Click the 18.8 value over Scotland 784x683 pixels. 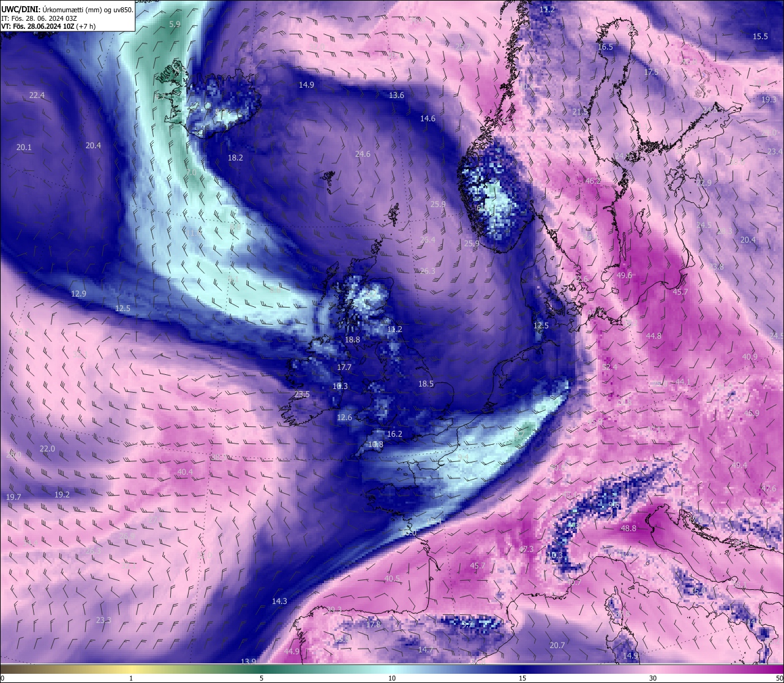coord(352,339)
